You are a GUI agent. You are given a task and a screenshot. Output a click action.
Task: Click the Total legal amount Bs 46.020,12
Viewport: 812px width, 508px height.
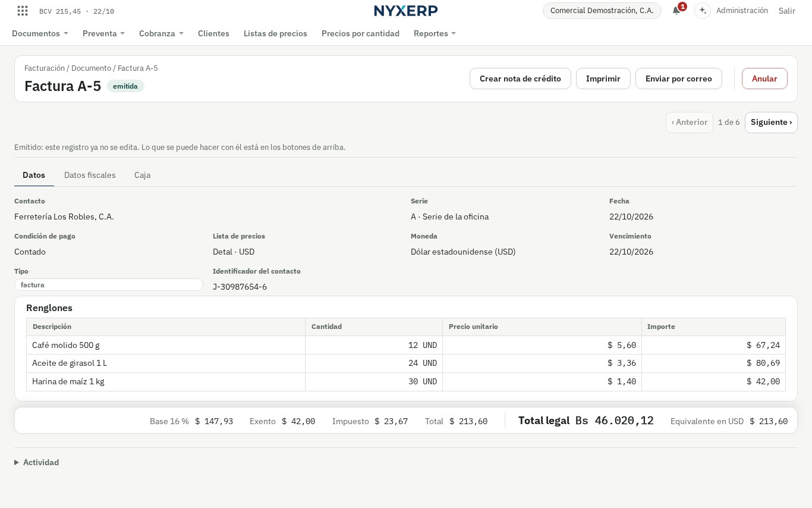(x=615, y=421)
